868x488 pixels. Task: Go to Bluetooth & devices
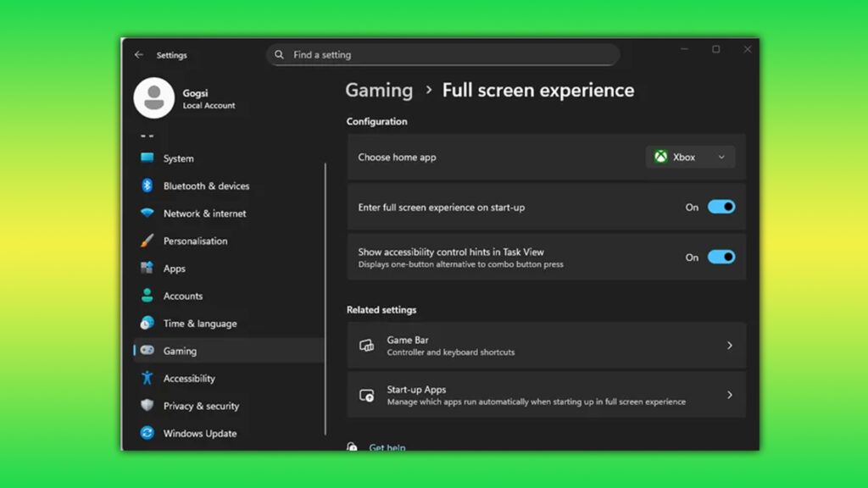pyautogui.click(x=228, y=186)
